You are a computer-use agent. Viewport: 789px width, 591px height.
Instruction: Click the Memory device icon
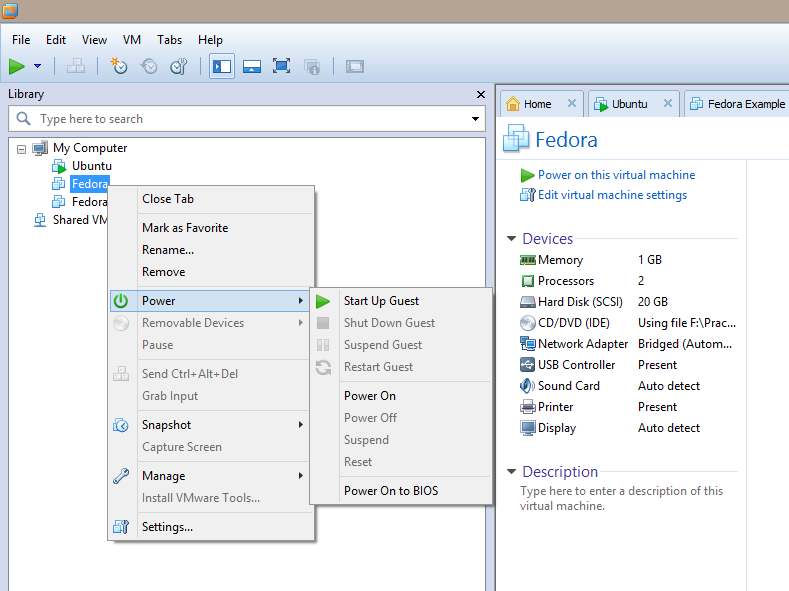(x=527, y=260)
